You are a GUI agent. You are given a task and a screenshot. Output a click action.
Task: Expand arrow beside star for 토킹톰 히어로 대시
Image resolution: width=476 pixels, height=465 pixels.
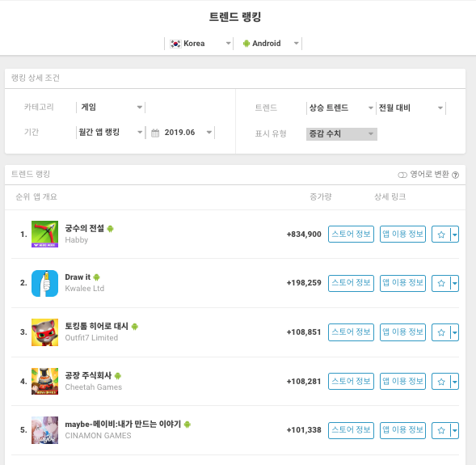[454, 332]
